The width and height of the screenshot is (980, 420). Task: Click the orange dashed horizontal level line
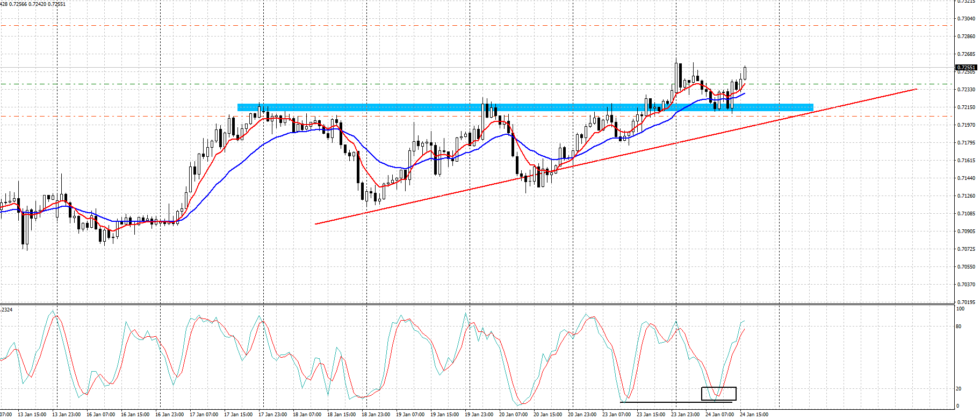(477, 116)
